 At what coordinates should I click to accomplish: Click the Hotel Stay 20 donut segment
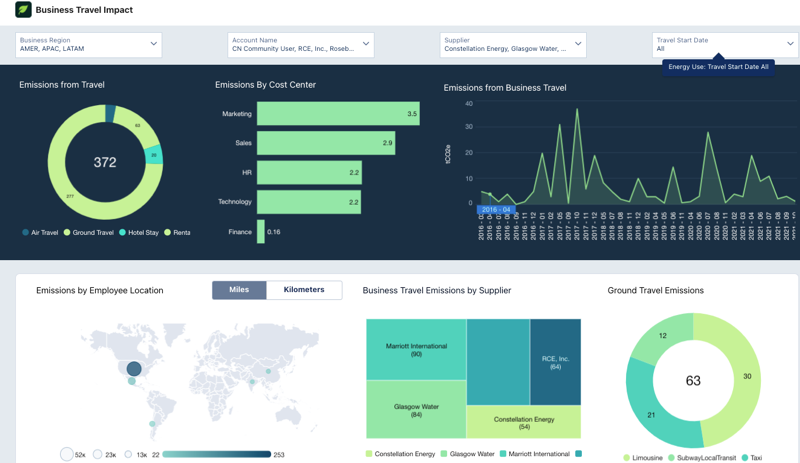coord(154,155)
